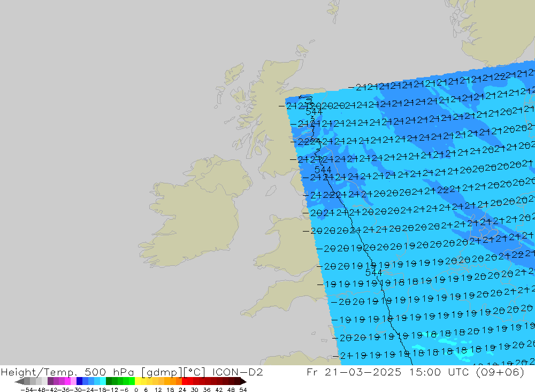The height and width of the screenshot is (392, 535).
Task: Click the '-54' legend value
Action: point(27,390)
